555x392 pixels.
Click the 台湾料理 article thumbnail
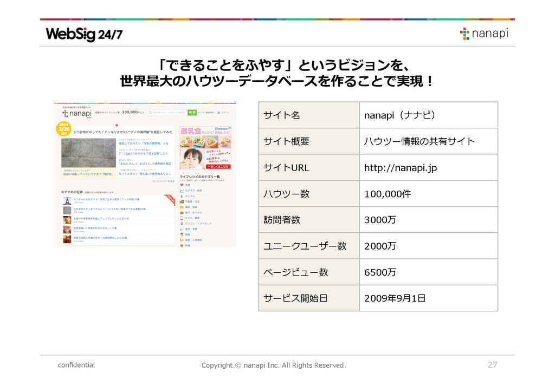tap(67, 239)
